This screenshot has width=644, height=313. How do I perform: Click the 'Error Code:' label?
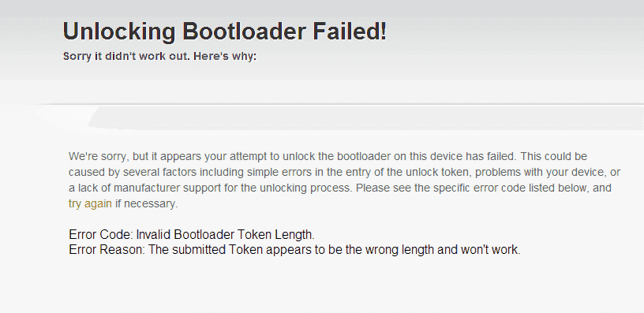click(x=101, y=235)
